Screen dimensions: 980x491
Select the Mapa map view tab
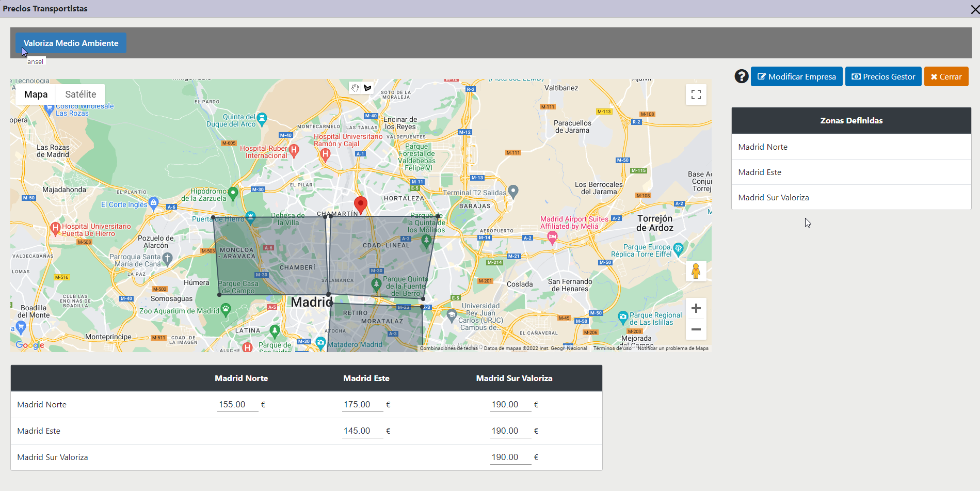pos(36,94)
